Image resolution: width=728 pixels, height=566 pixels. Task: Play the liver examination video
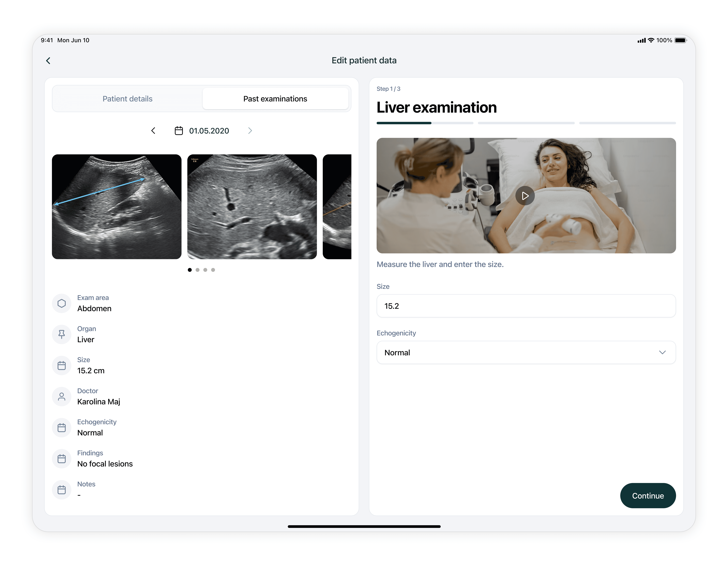[525, 196]
